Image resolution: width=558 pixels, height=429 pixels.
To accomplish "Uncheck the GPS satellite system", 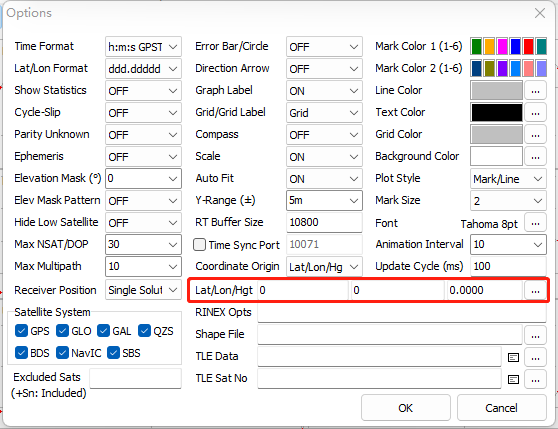I will click(21, 331).
